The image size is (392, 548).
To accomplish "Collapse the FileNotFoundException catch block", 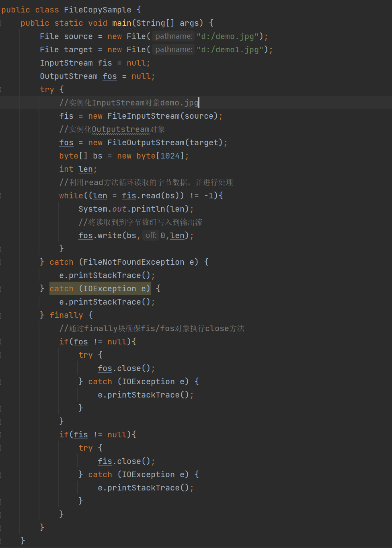I will coord(1,262).
